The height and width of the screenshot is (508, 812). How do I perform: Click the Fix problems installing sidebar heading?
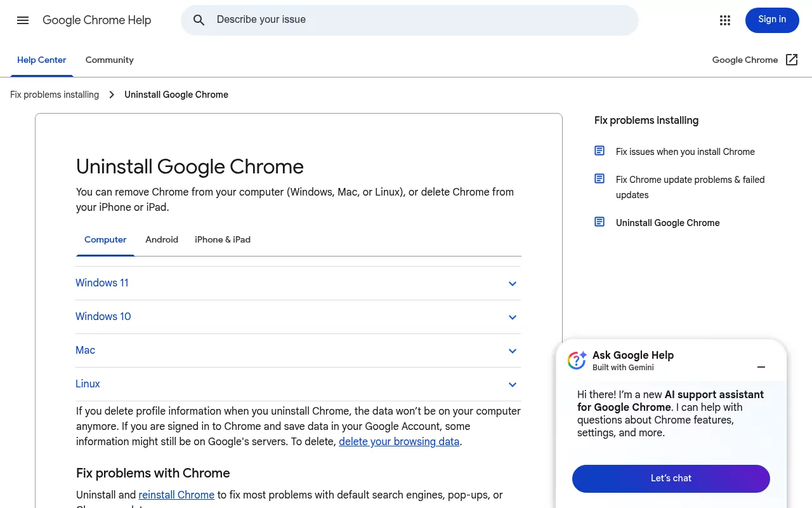[646, 121]
